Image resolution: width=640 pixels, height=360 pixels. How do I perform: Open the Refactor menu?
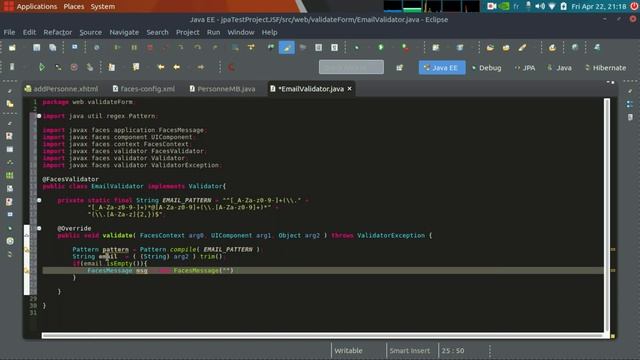point(58,32)
